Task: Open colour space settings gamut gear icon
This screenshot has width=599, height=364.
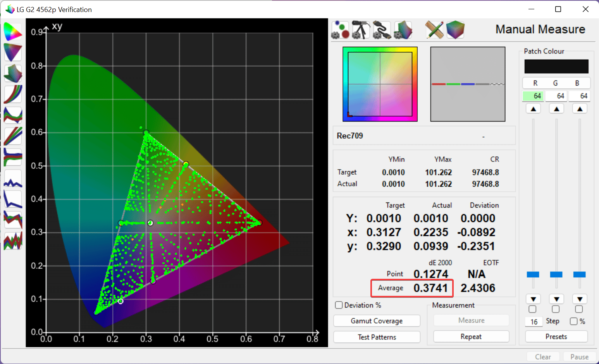Action: pyautogui.click(x=403, y=30)
